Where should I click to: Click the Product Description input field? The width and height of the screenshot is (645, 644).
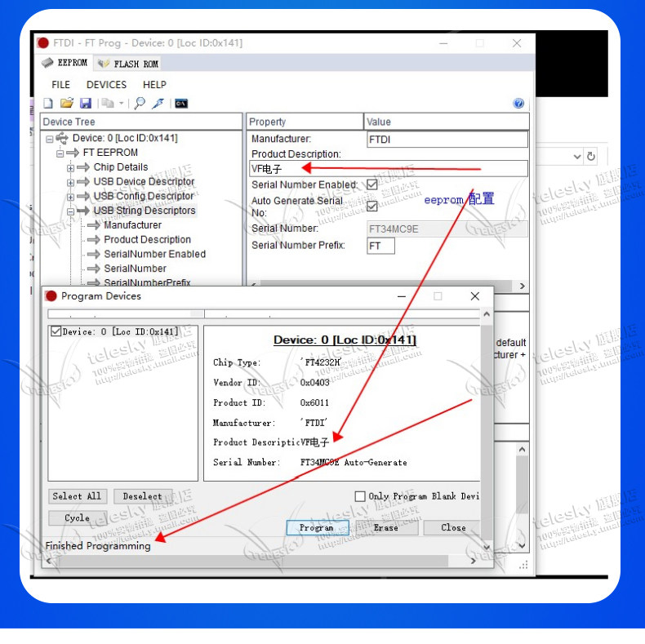pos(389,169)
